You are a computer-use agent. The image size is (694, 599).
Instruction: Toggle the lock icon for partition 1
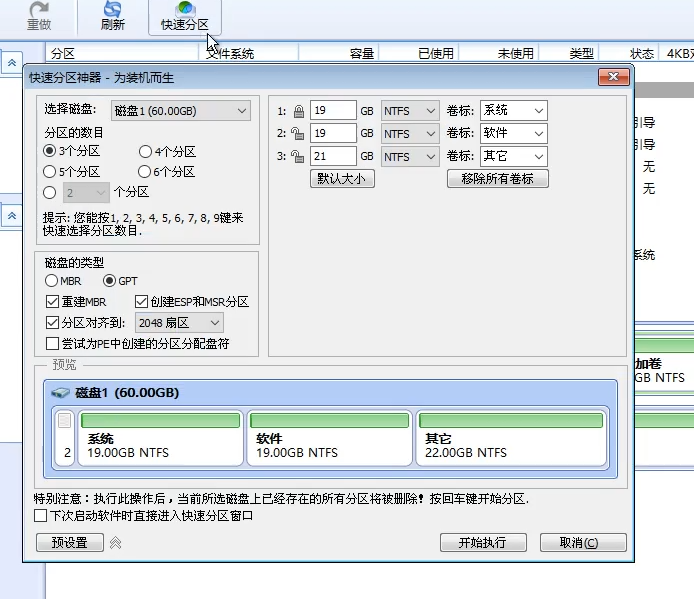point(299,111)
